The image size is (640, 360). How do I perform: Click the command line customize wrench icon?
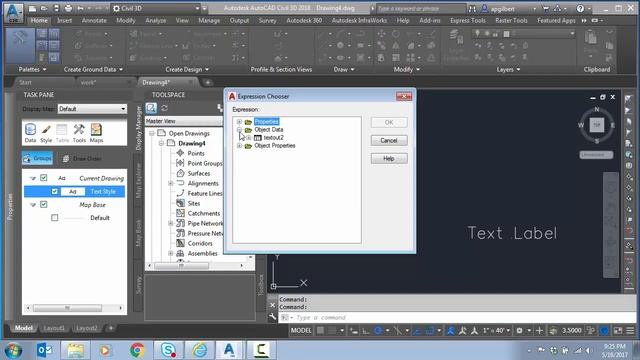click(x=273, y=317)
